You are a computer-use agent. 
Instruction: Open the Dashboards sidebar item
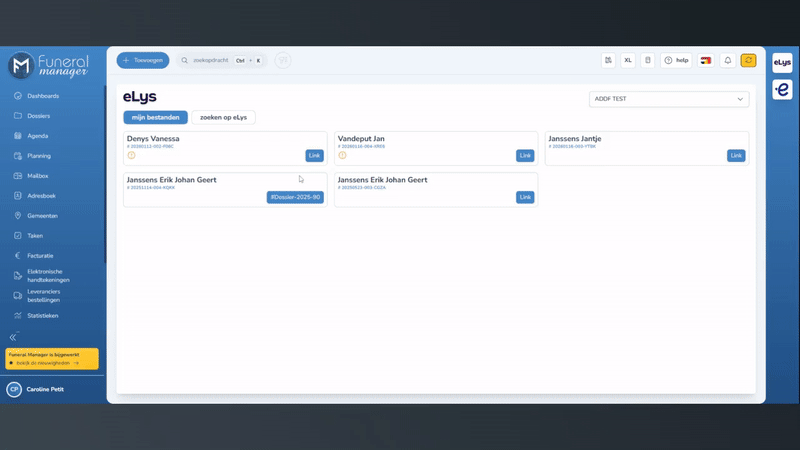click(43, 96)
